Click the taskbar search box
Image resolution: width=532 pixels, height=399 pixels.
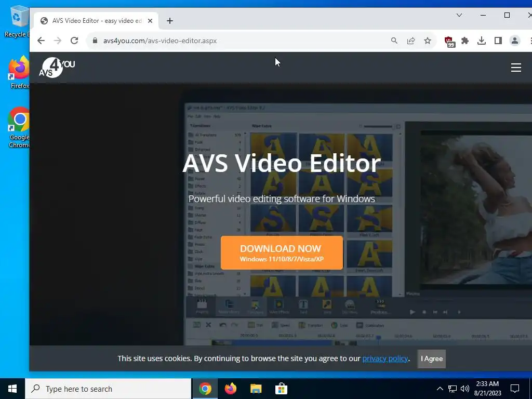108,389
